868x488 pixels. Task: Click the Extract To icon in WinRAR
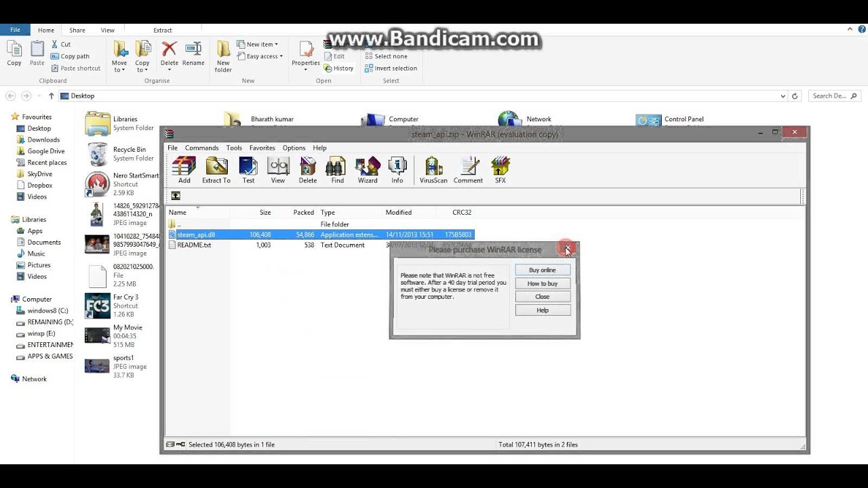pyautogui.click(x=216, y=170)
